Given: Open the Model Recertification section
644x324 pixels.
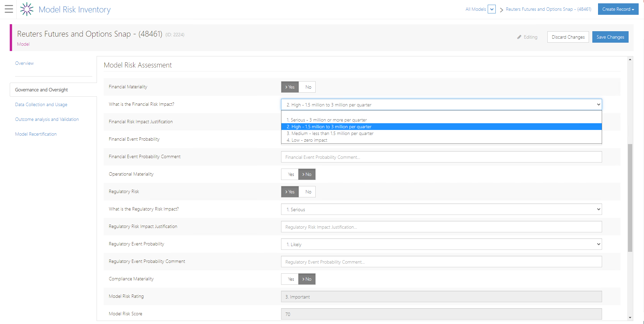Looking at the screenshot, I should click(36, 134).
